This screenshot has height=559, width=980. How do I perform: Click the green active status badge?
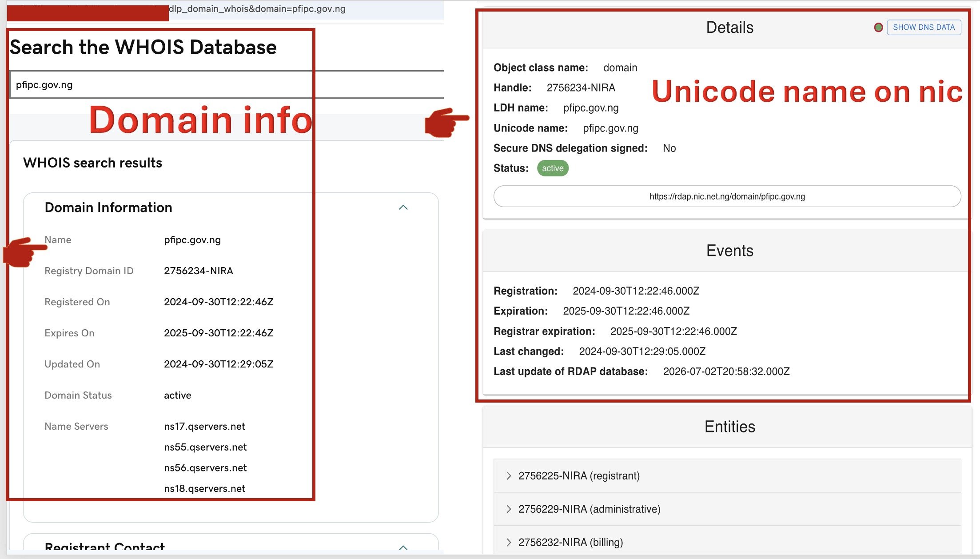(553, 168)
